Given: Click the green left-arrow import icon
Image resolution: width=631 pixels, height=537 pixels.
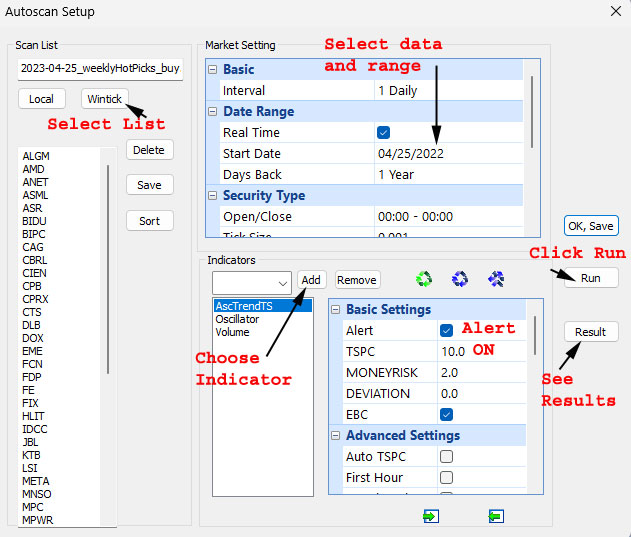Looking at the screenshot, I should click(x=496, y=516).
